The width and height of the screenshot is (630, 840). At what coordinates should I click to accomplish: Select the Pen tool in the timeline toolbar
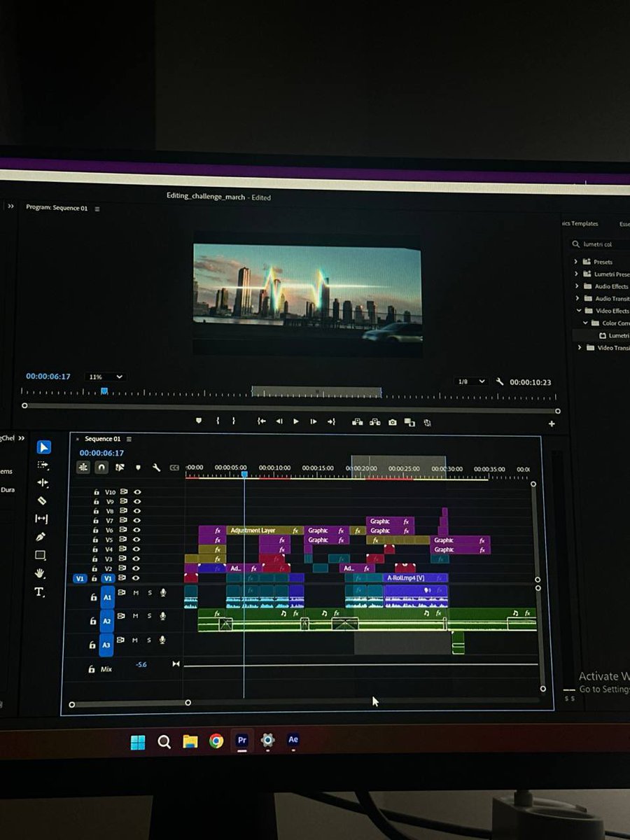tap(41, 535)
